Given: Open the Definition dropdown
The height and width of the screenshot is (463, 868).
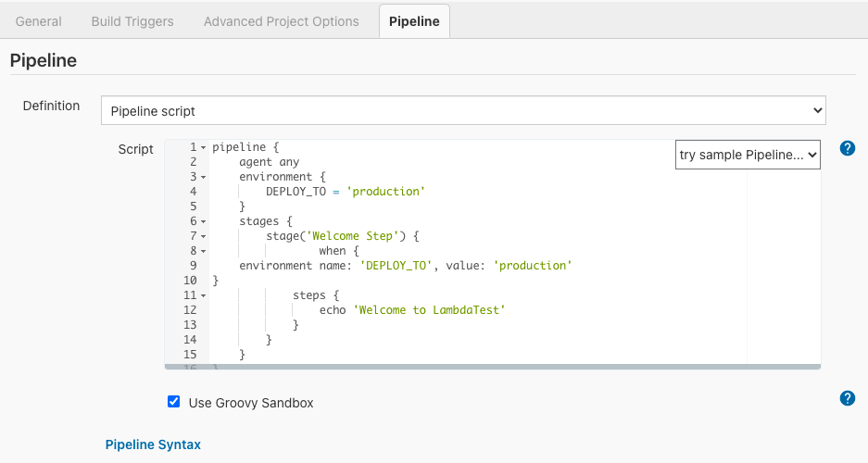Looking at the screenshot, I should coord(463,110).
